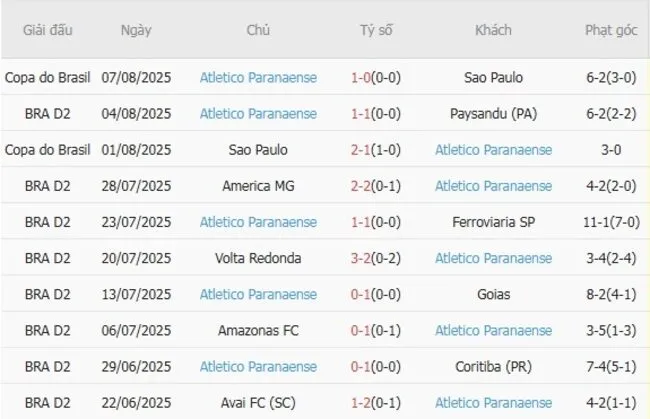The height and width of the screenshot is (419, 650).
Task: Click the Avai FC (SC) team name
Action: click(258, 402)
